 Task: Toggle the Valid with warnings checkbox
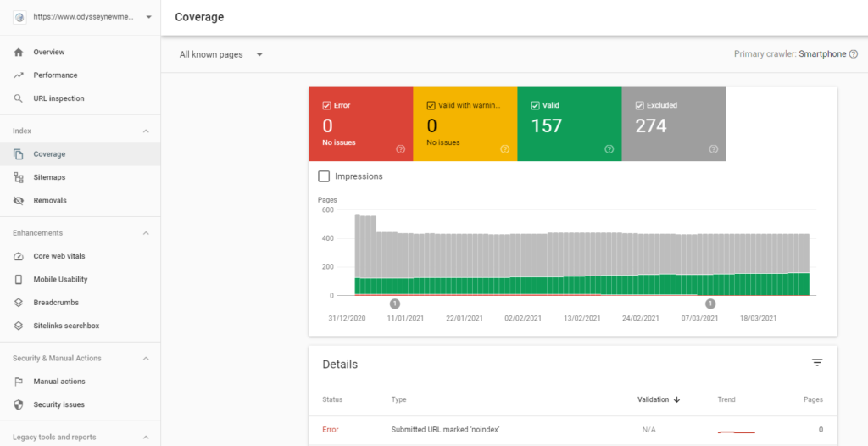[431, 105]
